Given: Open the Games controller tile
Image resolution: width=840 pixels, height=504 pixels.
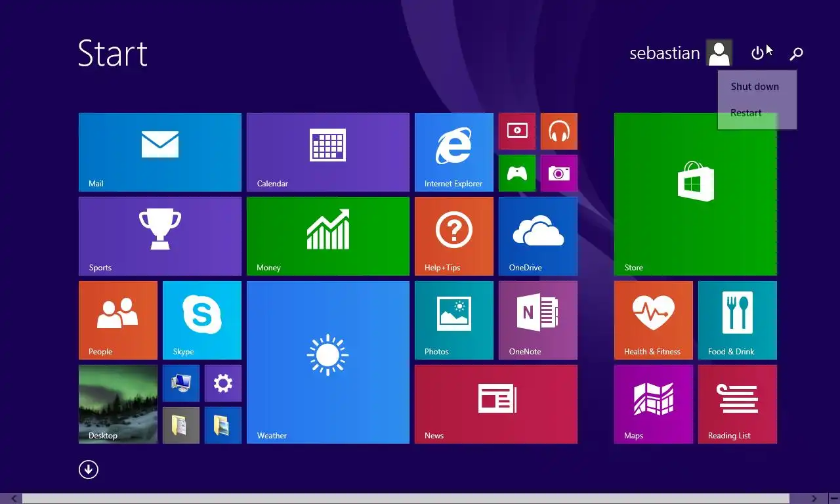Looking at the screenshot, I should click(x=517, y=173).
